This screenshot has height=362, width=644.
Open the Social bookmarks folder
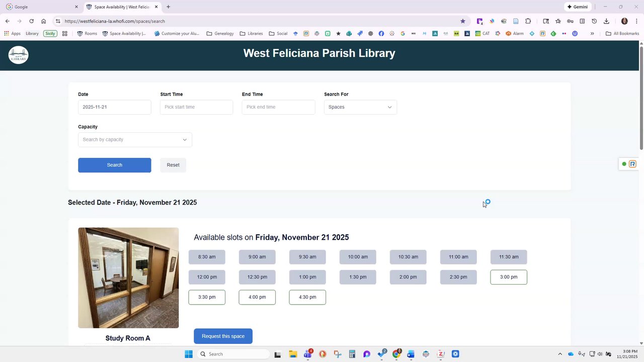pyautogui.click(x=278, y=34)
